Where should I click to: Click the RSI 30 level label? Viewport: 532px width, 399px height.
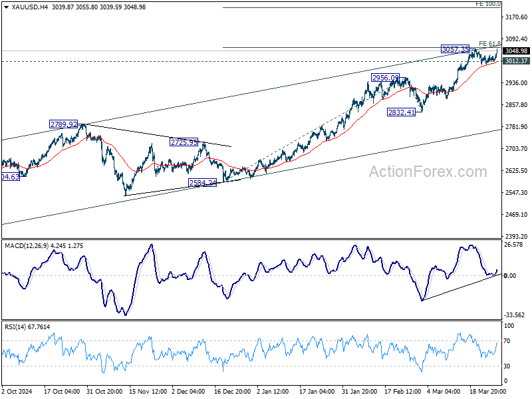point(508,366)
